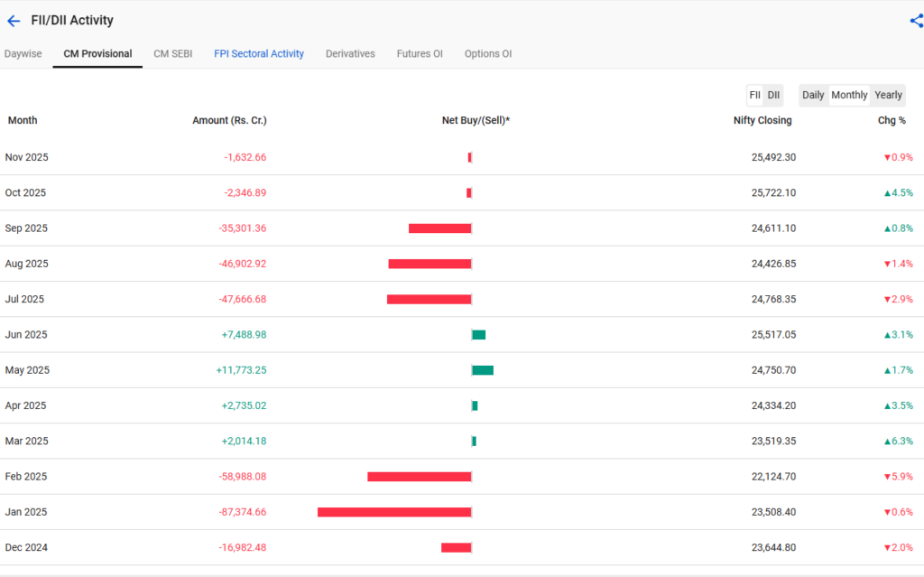Click the Month column header
The height and width of the screenshot is (577, 924).
tap(23, 120)
